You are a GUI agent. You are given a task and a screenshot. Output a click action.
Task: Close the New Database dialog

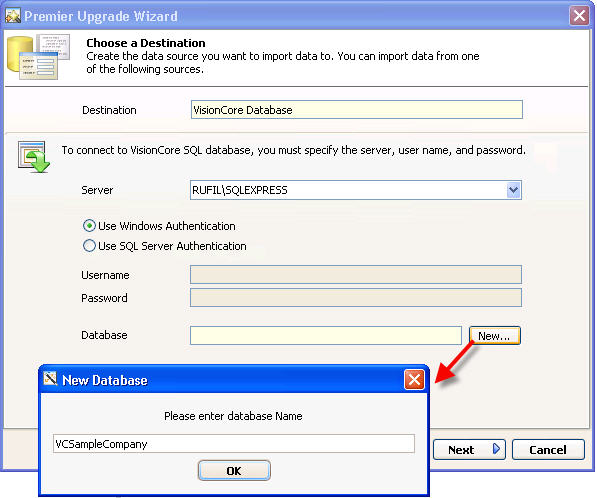click(414, 380)
